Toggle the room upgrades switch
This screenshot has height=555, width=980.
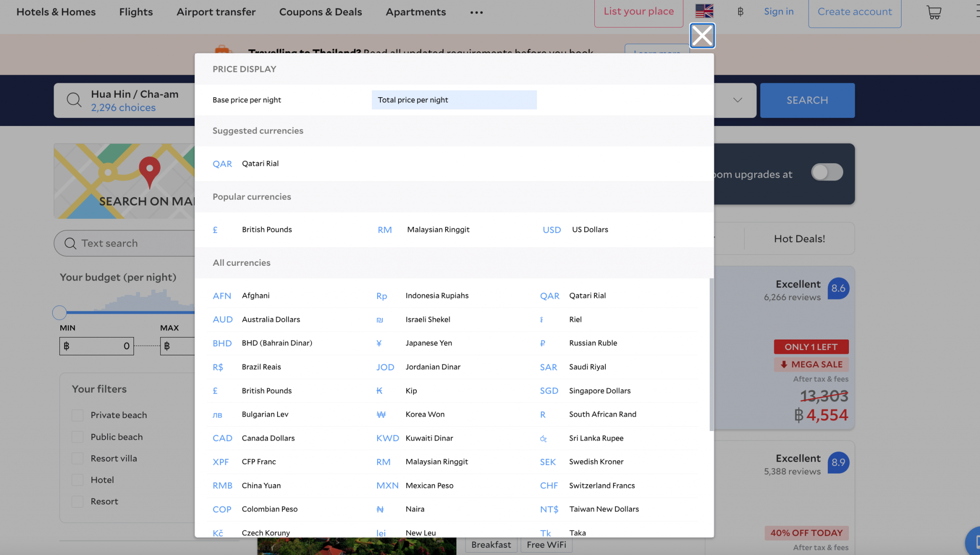coord(826,172)
